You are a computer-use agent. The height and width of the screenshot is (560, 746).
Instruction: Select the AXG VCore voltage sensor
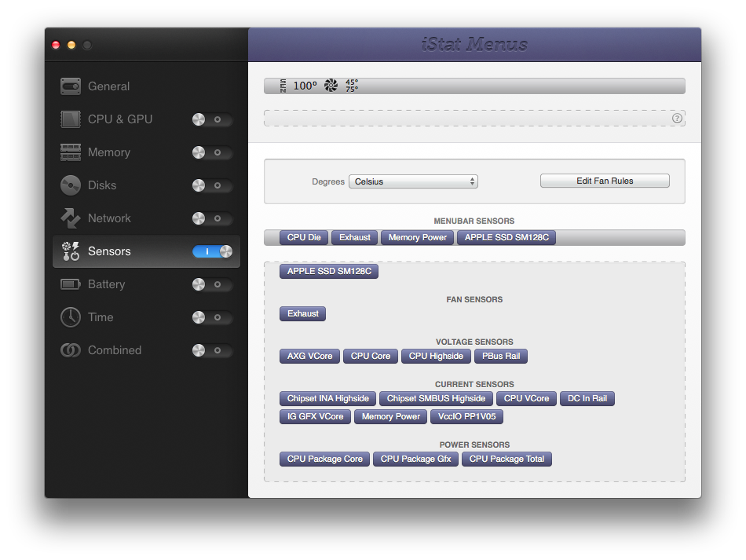point(309,356)
